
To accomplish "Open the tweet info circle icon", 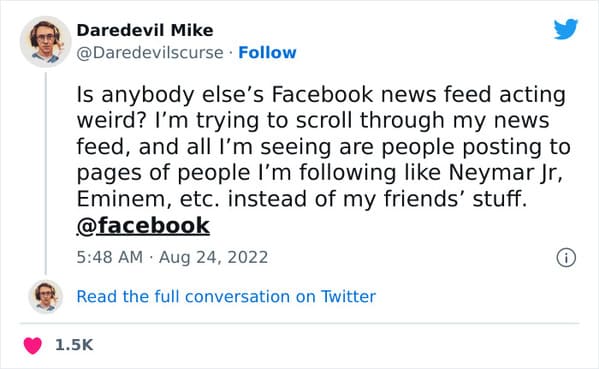I will [x=566, y=257].
